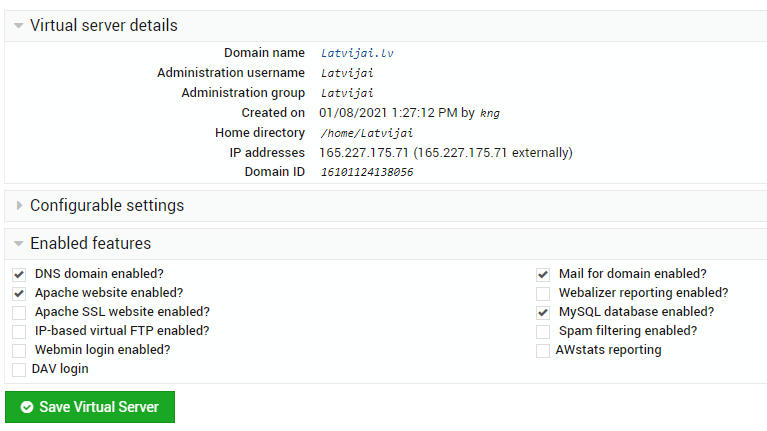Collapse the Virtual server details section
Viewport: 767px width, 431px height.
coord(19,25)
